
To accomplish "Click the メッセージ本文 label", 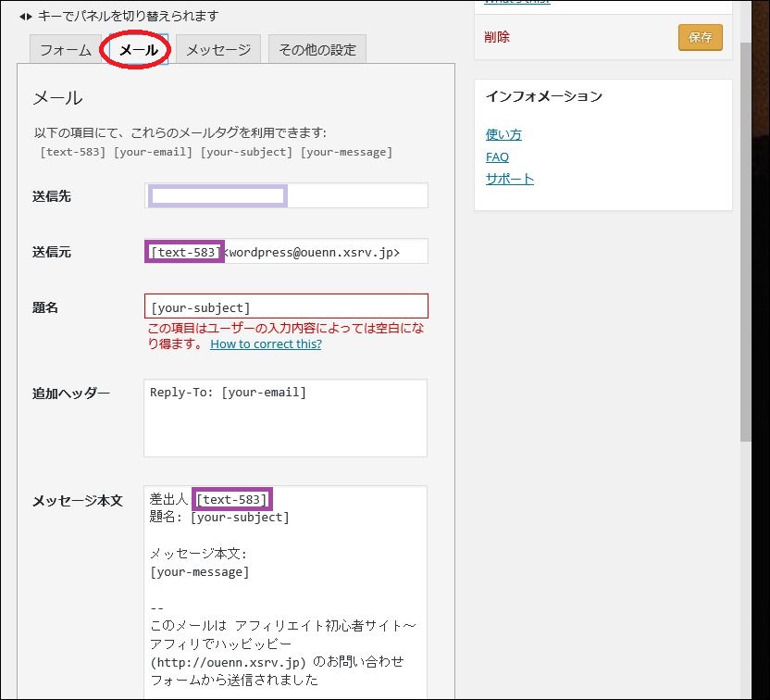I will point(77,501).
